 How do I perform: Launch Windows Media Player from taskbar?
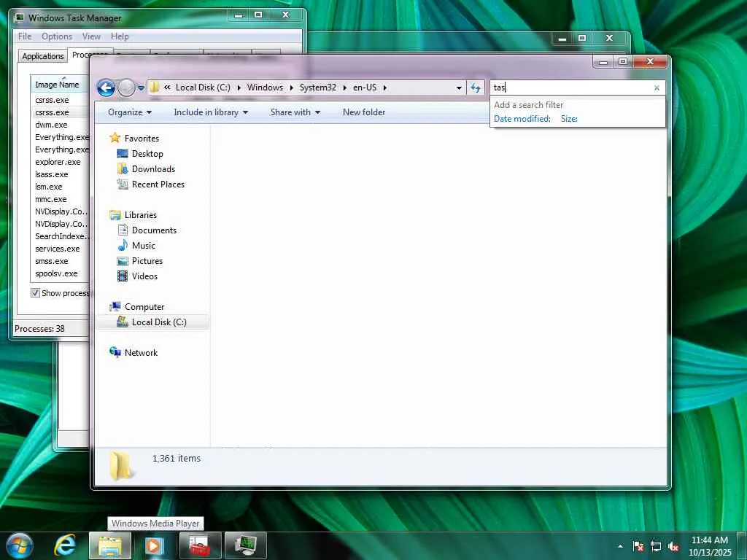coord(154,545)
